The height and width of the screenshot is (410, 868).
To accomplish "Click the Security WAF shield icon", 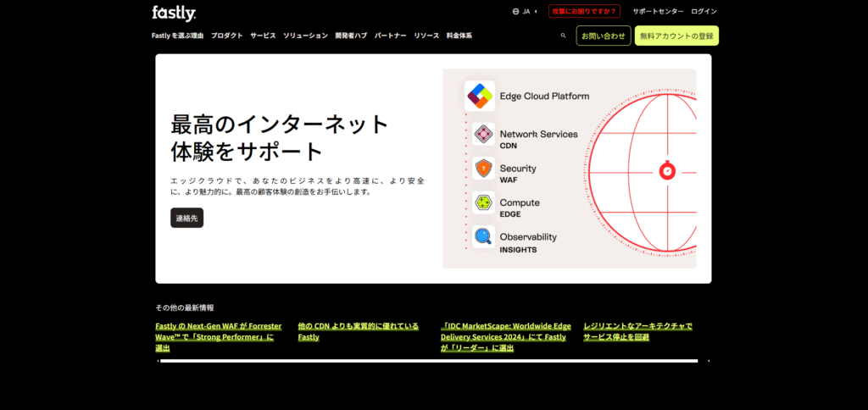I will click(x=483, y=169).
